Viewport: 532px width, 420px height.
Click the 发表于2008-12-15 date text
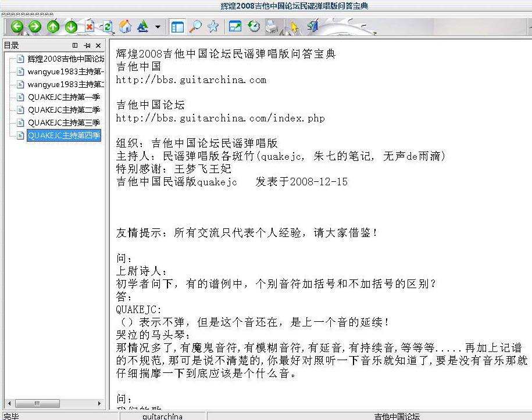(x=302, y=182)
